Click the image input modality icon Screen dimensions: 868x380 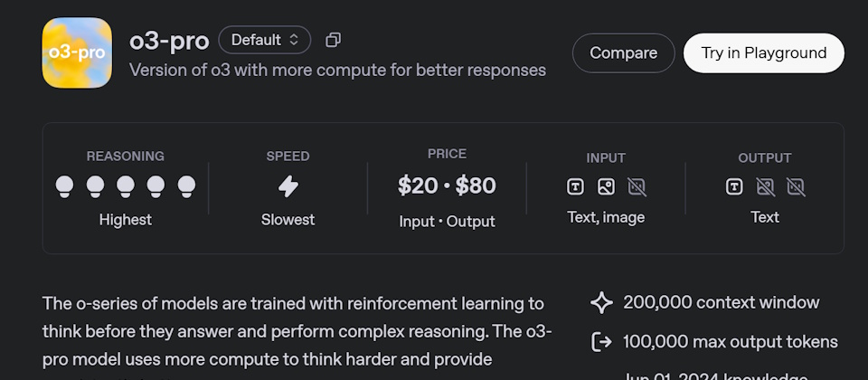coord(606,187)
